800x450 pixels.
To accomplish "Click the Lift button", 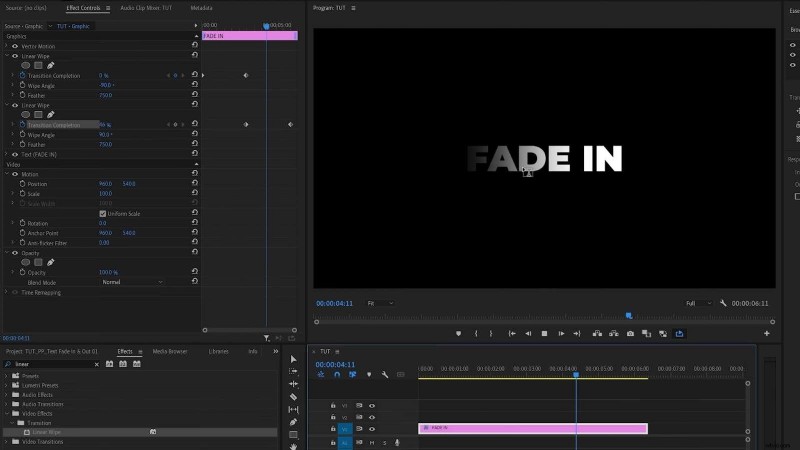I will coord(597,334).
